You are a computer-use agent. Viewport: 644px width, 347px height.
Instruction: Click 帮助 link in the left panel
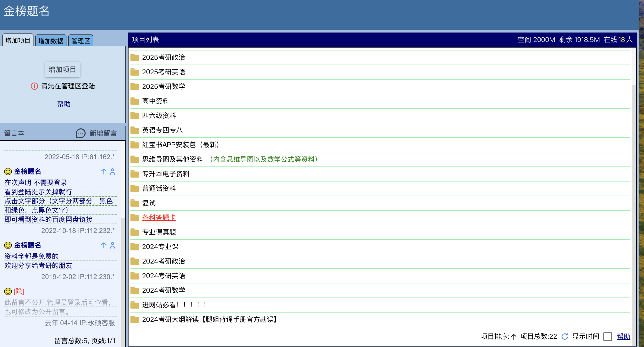(64, 104)
